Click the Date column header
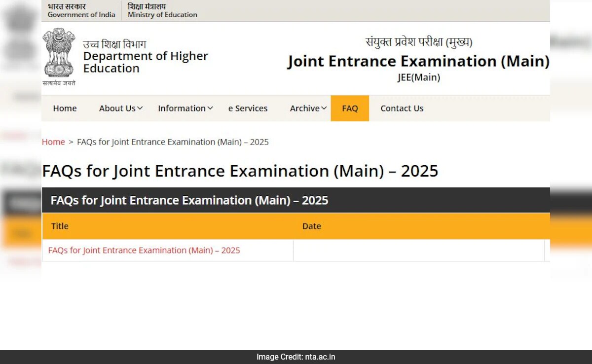Screen dimensions: 592x364 coord(312,226)
